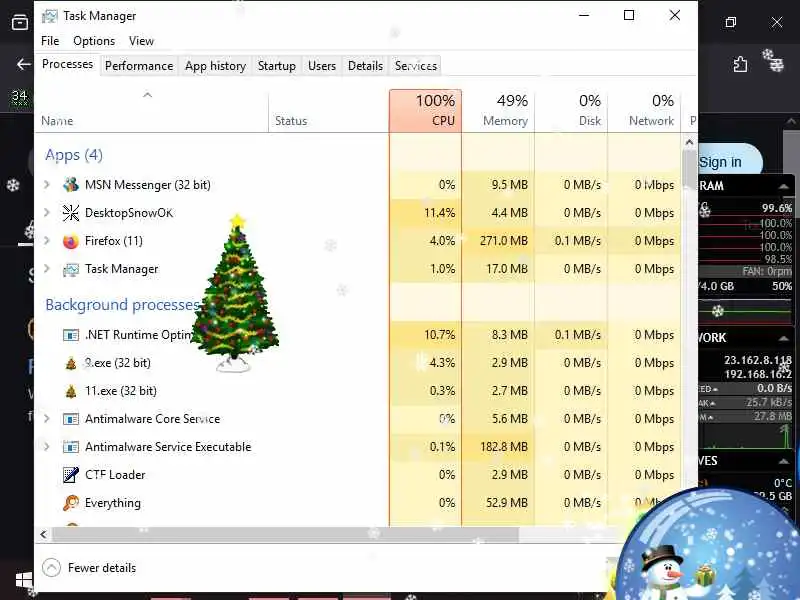Collapse the RAM widget section arrow
The height and width of the screenshot is (600, 800).
[x=783, y=186]
